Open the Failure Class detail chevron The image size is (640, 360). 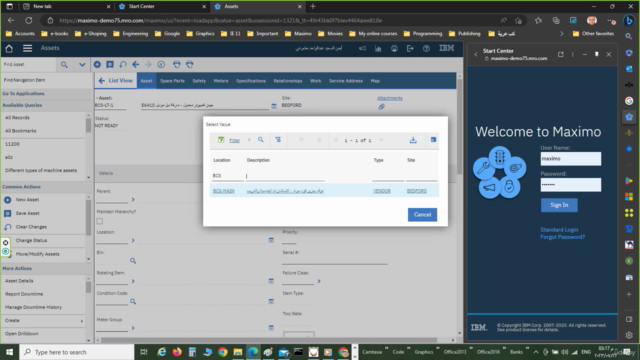(x=319, y=281)
